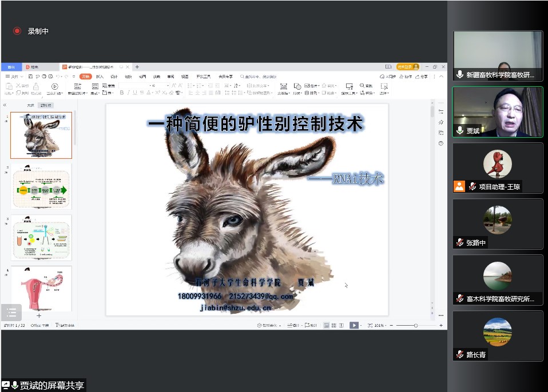Click the save icon in the quick access toolbar
The height and width of the screenshot is (392, 548).
(x=30, y=77)
